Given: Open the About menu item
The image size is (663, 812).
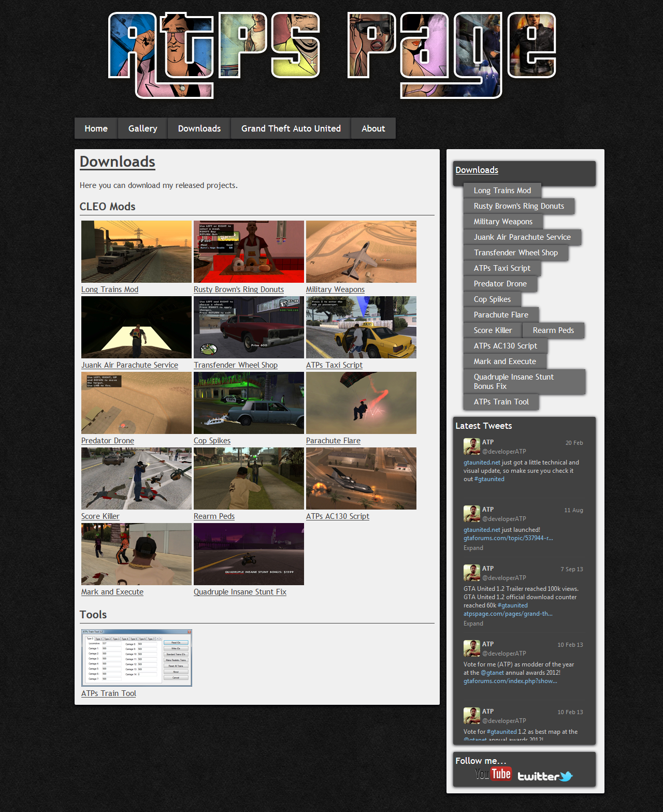Looking at the screenshot, I should (x=373, y=128).
